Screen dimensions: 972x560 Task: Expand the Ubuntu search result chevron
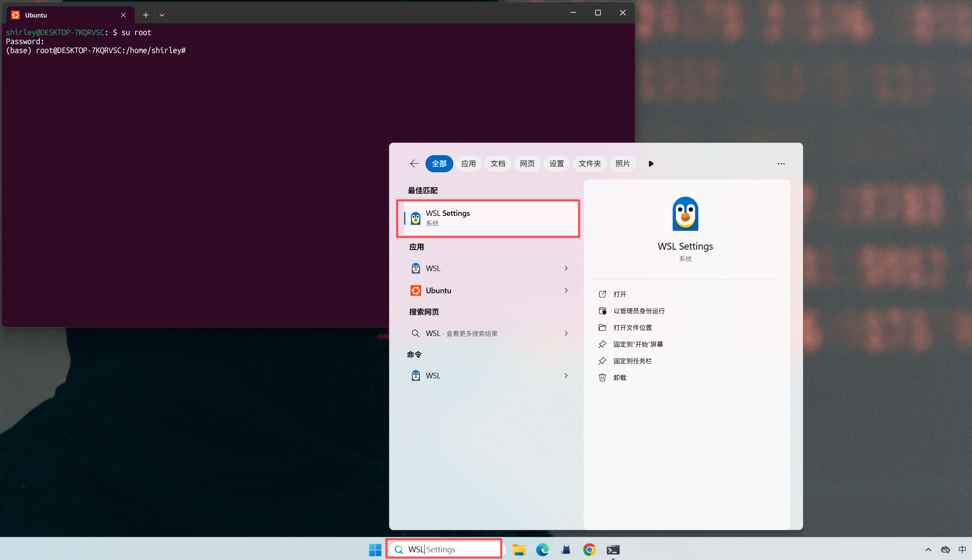565,290
